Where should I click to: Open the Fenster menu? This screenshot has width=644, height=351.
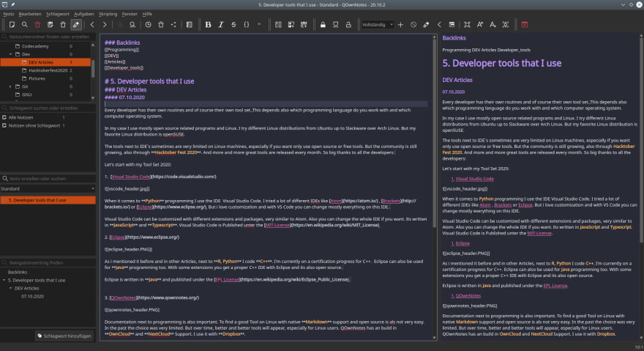[x=130, y=14]
